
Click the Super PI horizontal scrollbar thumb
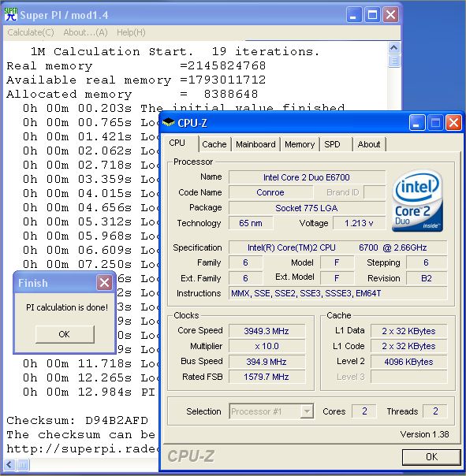tap(23, 464)
